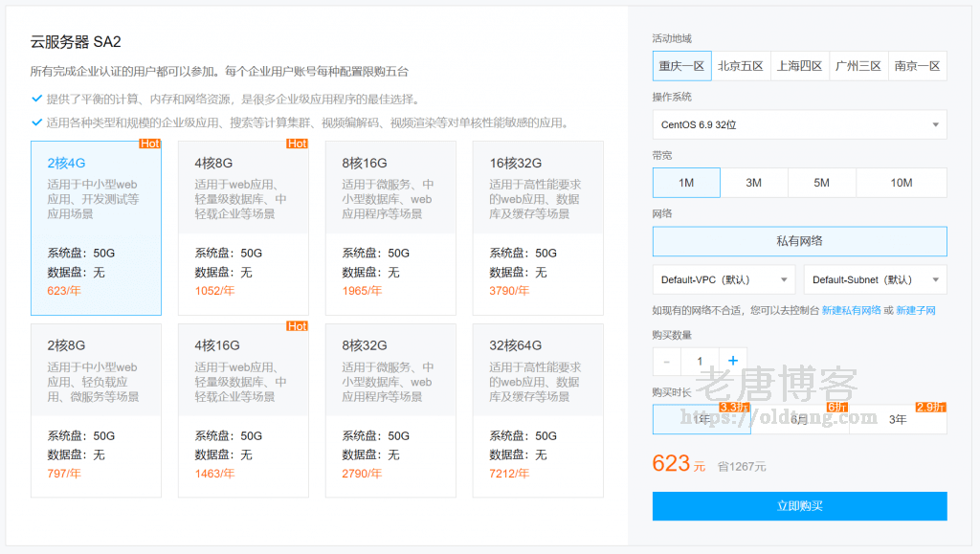Viewport: 980px width, 554px height.
Task: Expand the Default-VPC network dropdown
Action: (x=724, y=279)
